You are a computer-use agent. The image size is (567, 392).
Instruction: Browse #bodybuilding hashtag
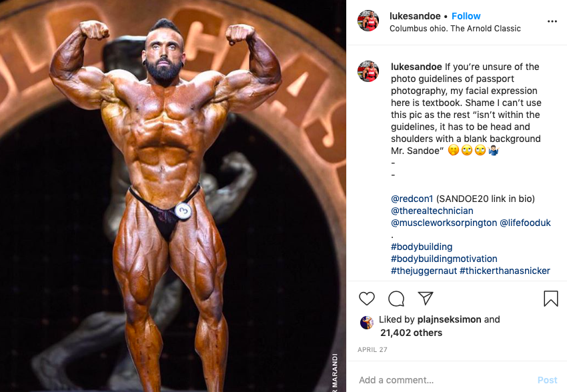(422, 247)
